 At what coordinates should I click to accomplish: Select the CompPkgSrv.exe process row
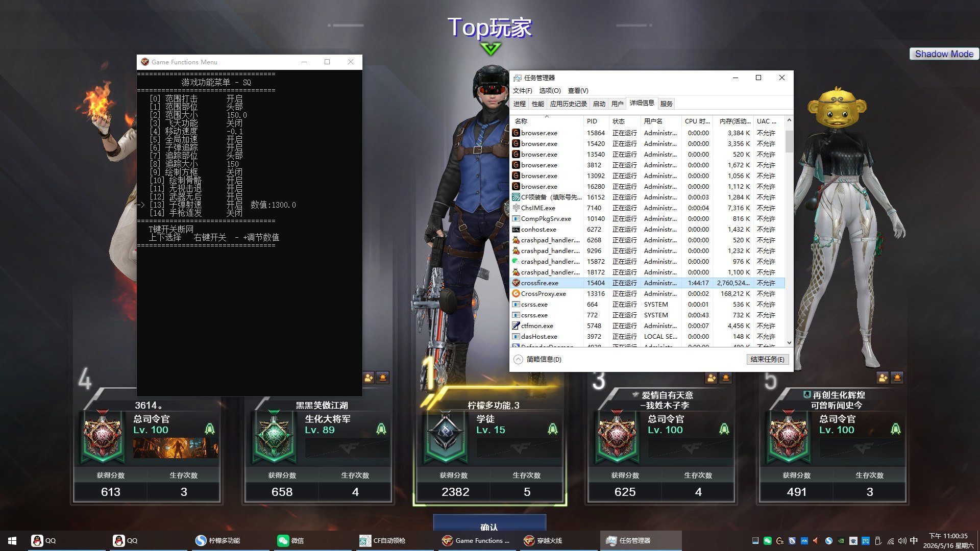tap(648, 218)
